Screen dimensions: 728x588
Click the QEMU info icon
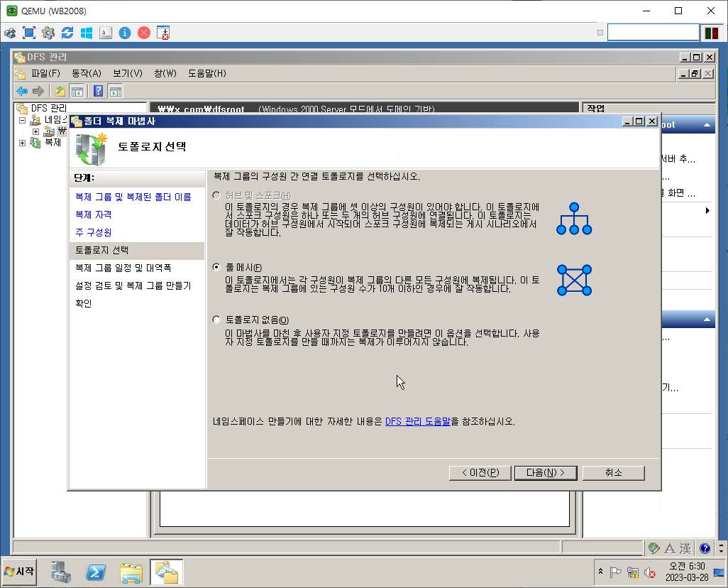pos(125,33)
